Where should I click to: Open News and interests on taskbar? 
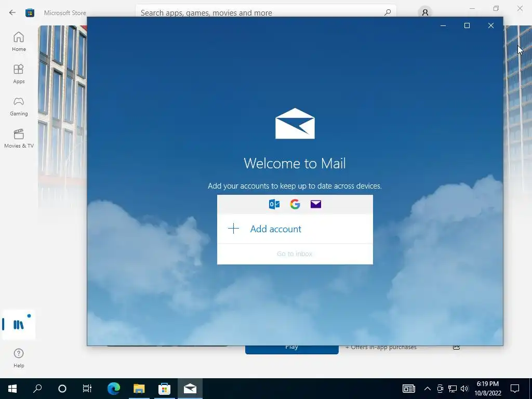point(408,389)
